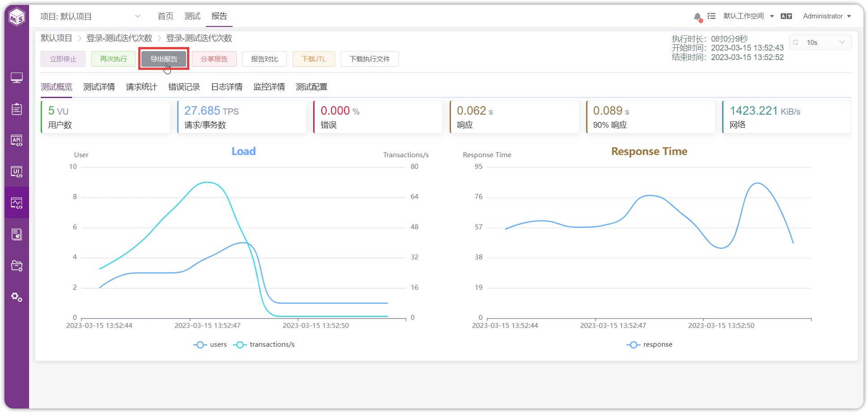Open the workbench monitor sidebar icon
The width and height of the screenshot is (868, 413).
17,78
